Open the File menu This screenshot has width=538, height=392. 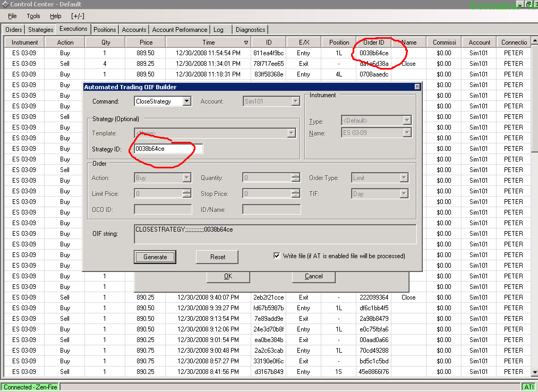12,16
